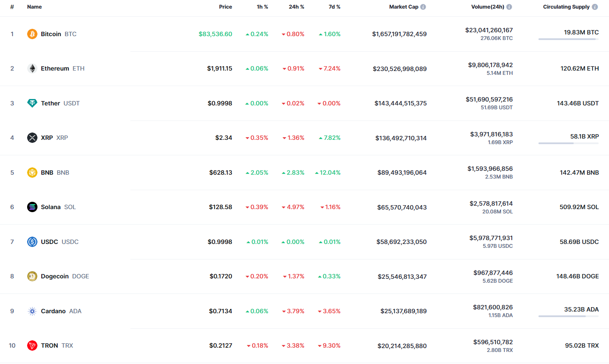Click Ethereum market cap $230,526,998,089

tap(400, 69)
